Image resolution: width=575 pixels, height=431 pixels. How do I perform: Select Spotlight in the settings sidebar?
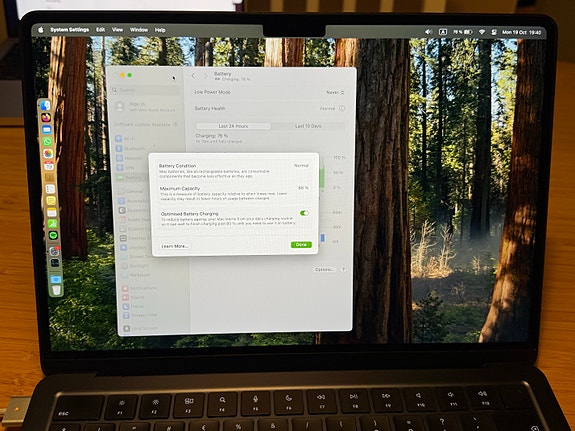pyautogui.click(x=136, y=266)
